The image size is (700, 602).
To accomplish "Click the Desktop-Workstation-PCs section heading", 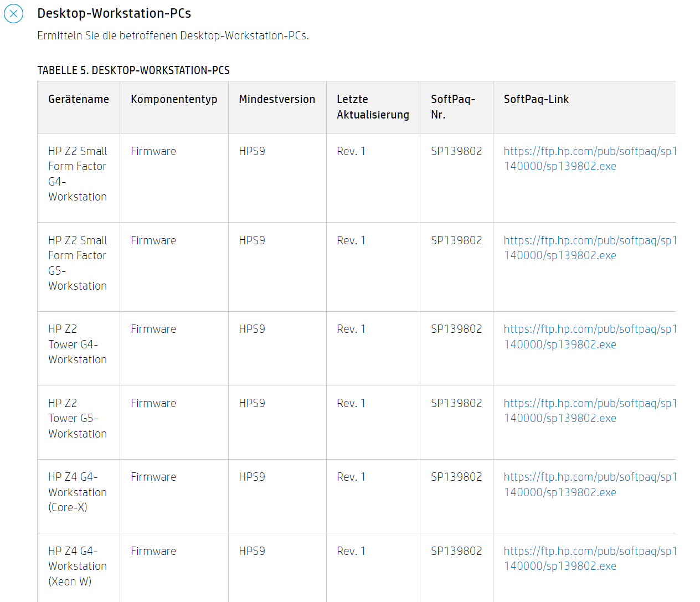I will coord(114,13).
